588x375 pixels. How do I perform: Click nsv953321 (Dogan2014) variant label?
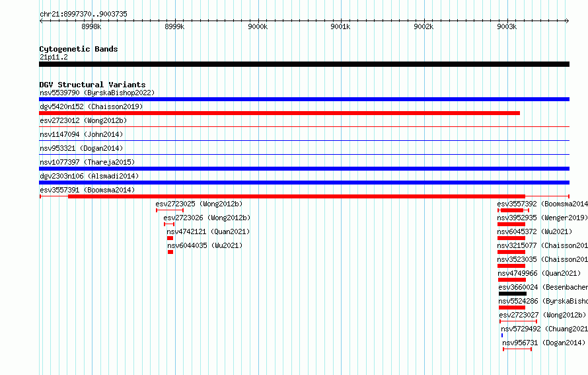pos(81,148)
